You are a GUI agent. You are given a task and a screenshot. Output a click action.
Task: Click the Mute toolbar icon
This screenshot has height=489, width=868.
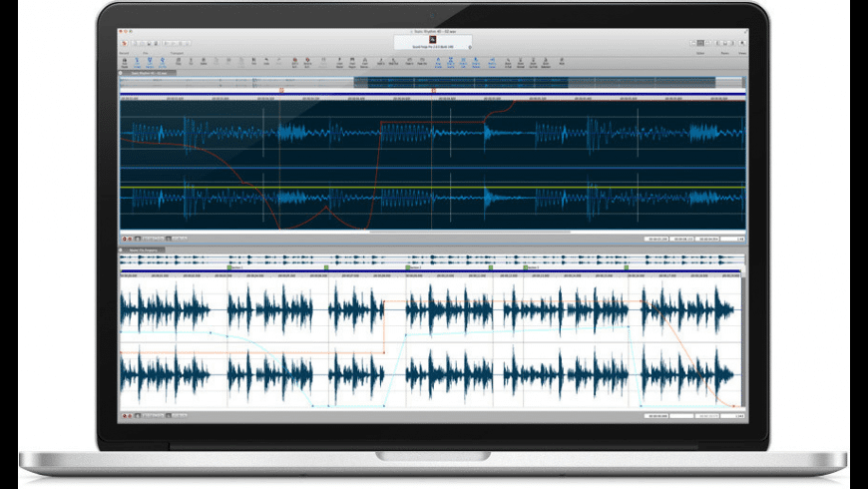(562, 60)
